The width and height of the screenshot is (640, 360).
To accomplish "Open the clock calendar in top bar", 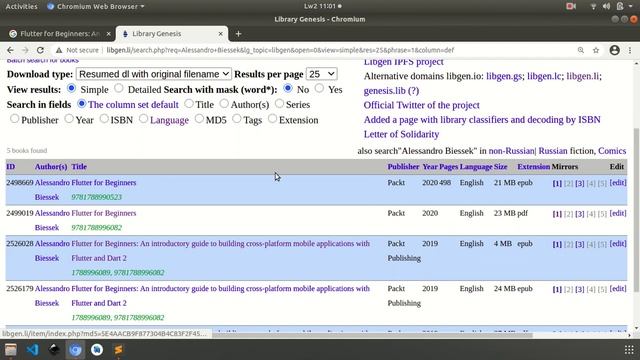I will tap(322, 6).
